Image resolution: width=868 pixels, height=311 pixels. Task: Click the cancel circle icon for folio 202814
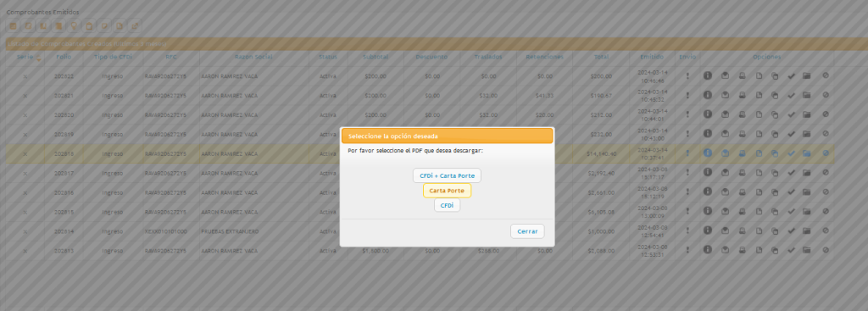[826, 230]
